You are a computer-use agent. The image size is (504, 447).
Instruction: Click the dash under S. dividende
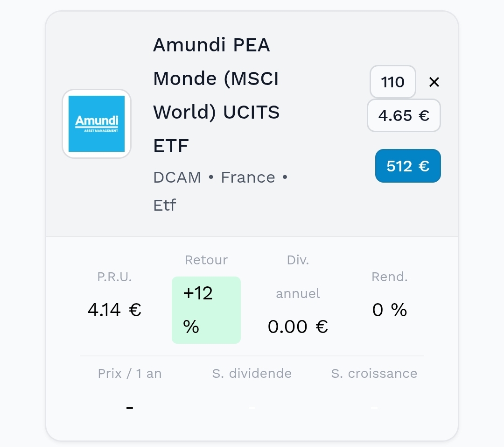[x=252, y=408]
